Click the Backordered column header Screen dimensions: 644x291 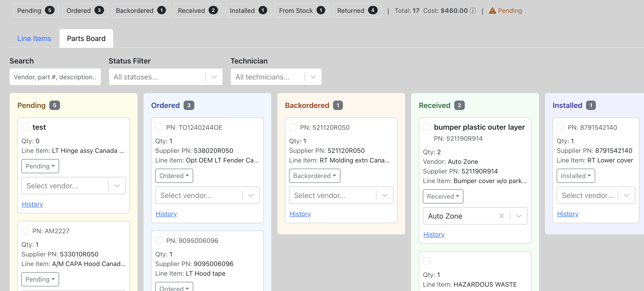pos(307,105)
